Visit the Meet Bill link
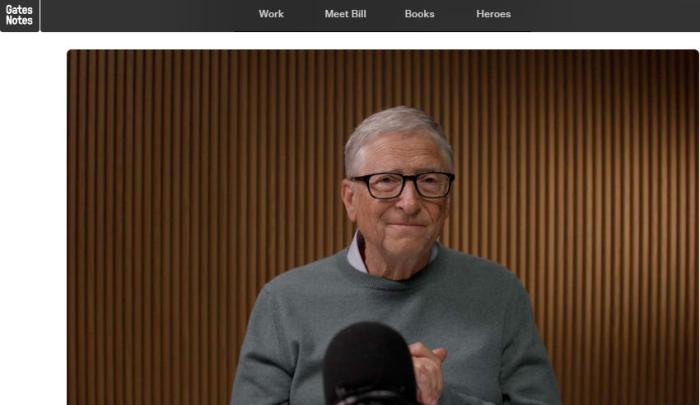 point(345,14)
